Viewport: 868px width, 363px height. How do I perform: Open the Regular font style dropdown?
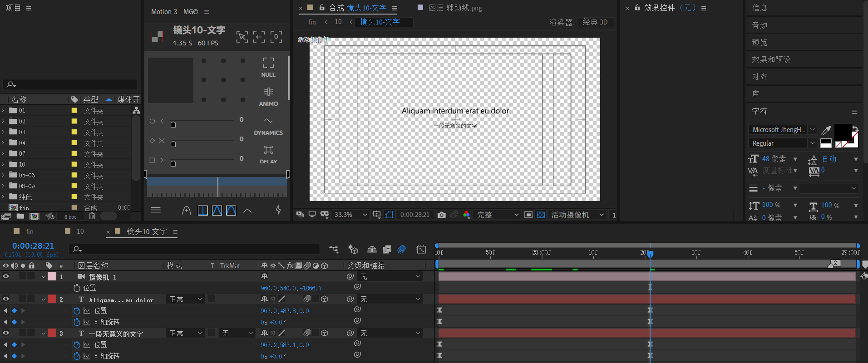[x=783, y=143]
